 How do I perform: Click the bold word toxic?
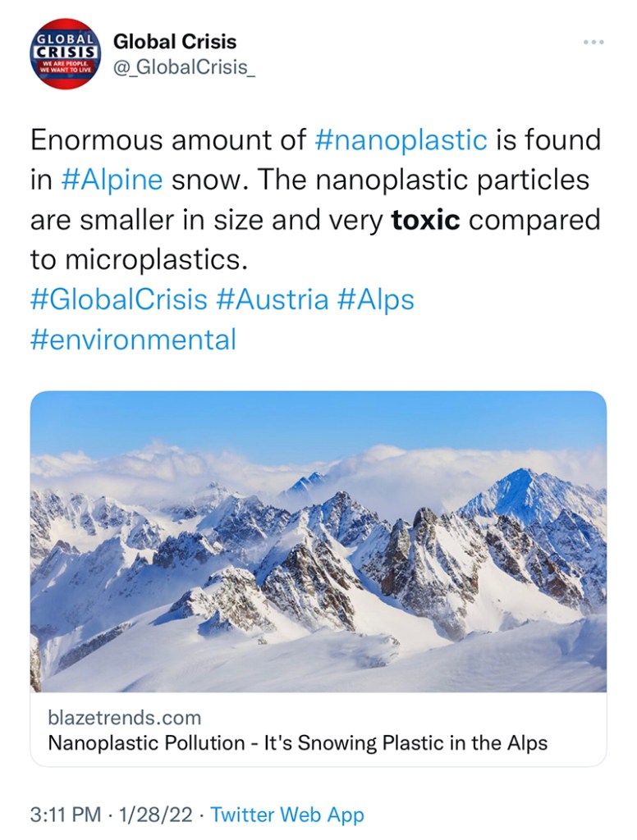pyautogui.click(x=425, y=221)
